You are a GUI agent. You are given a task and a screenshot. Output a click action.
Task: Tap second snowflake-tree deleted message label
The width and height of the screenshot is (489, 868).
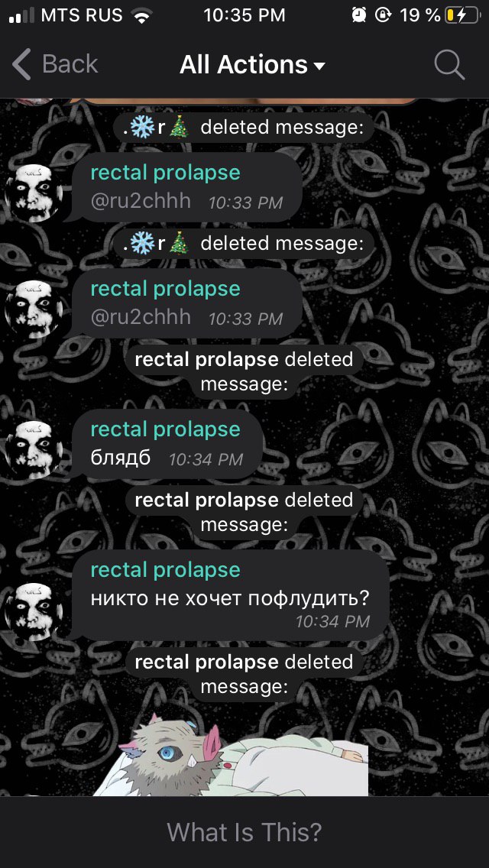click(x=244, y=244)
